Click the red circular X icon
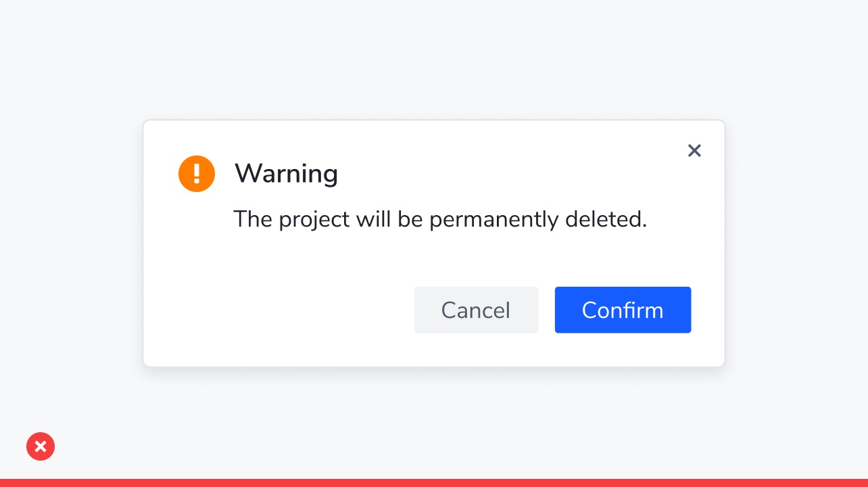This screenshot has height=487, width=868. click(41, 446)
